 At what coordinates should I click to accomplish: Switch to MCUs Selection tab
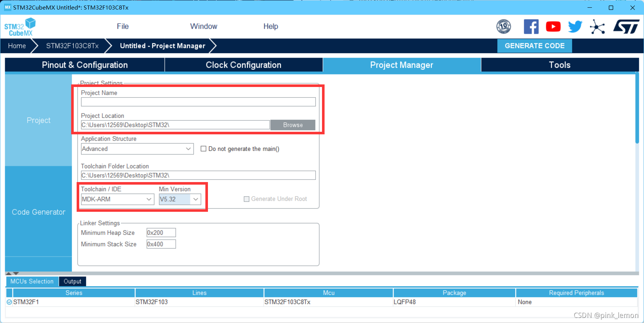(32, 282)
